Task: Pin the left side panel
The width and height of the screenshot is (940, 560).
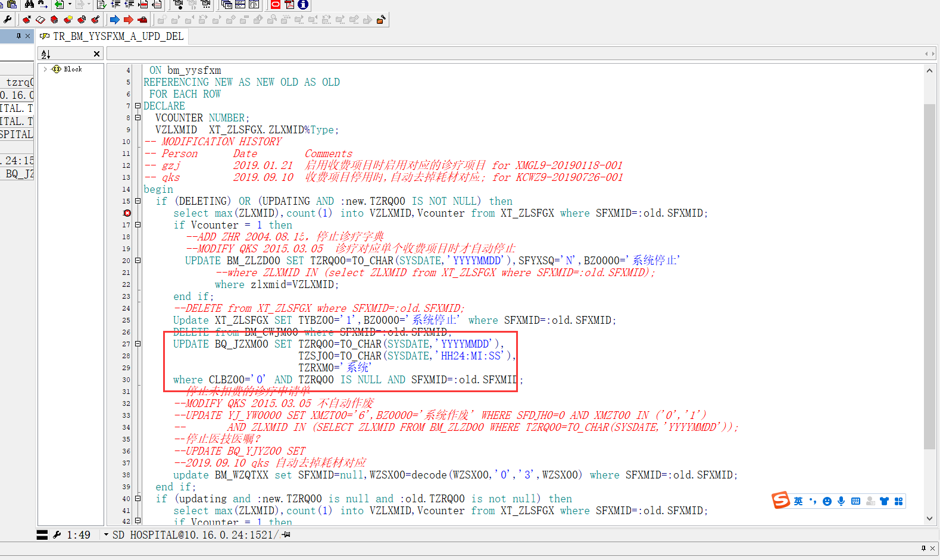Action: coord(19,36)
